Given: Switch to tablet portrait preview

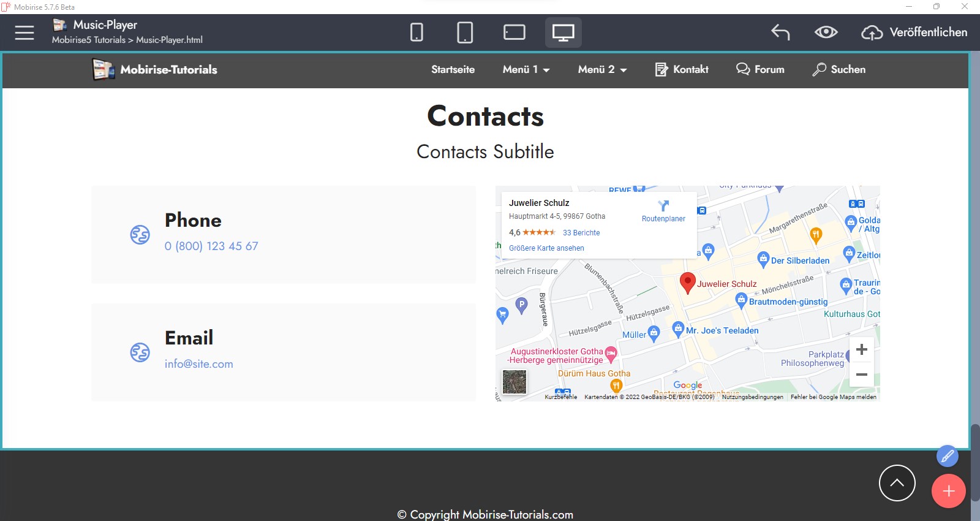Looking at the screenshot, I should pyautogui.click(x=465, y=32).
